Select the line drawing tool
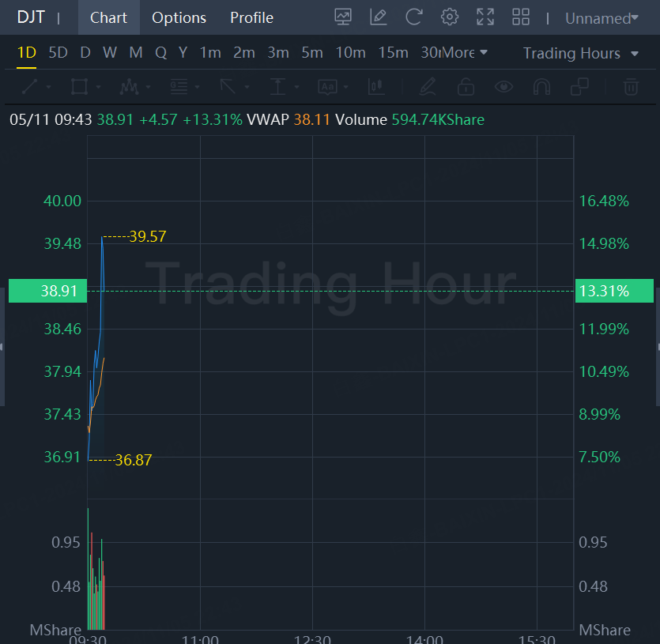The width and height of the screenshot is (660, 644). (29, 87)
